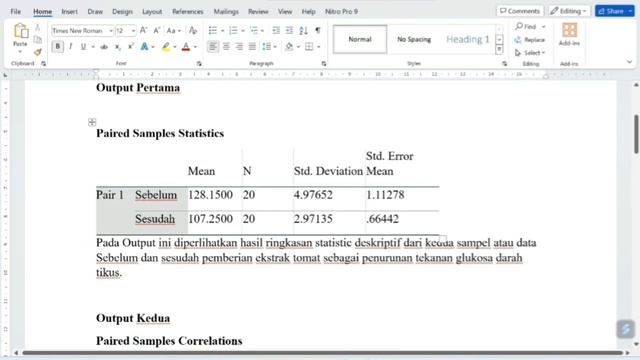Apply the yellow text highlight color
The image size is (640, 360).
point(166,47)
